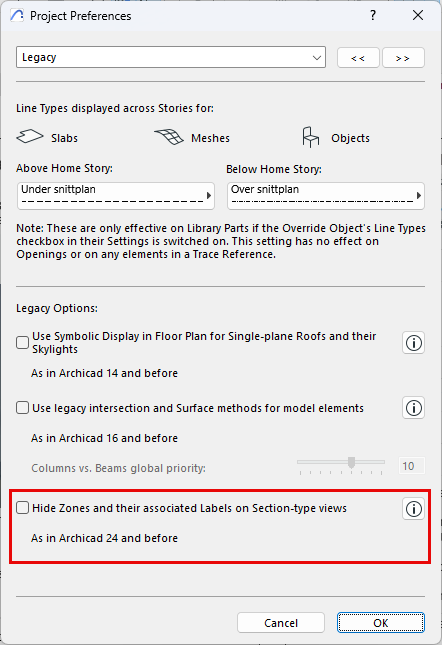This screenshot has height=645, width=442.
Task: Open info for Hide Zones option
Action: 413,509
